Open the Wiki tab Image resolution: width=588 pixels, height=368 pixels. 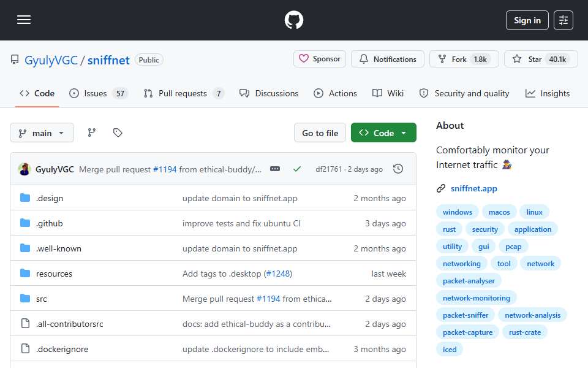(x=388, y=93)
